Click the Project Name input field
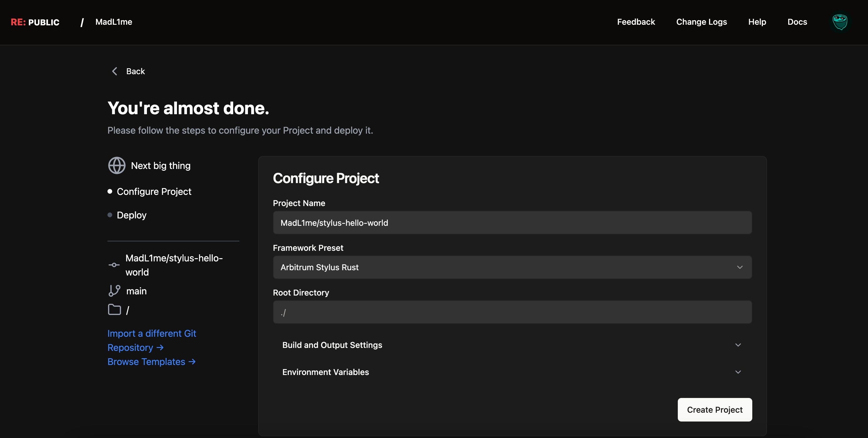868x438 pixels. (512, 222)
